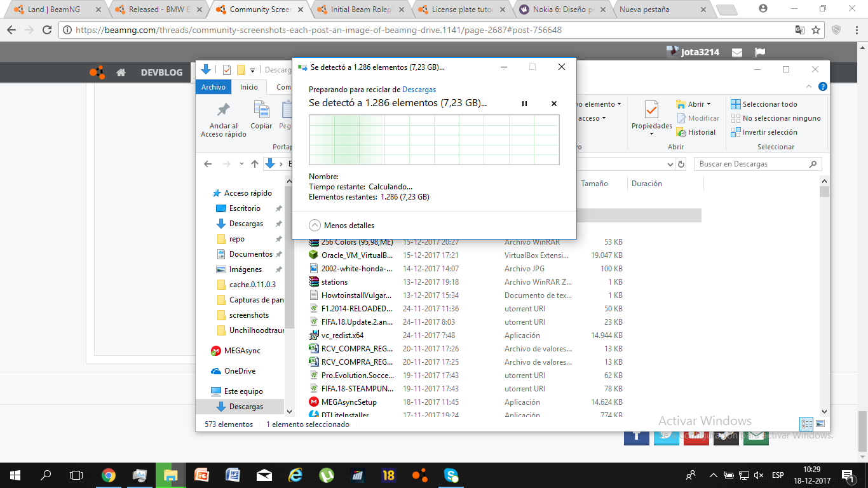The width and height of the screenshot is (868, 488).
Task: Open the BeamNG inbox envelope icon
Action: (737, 52)
